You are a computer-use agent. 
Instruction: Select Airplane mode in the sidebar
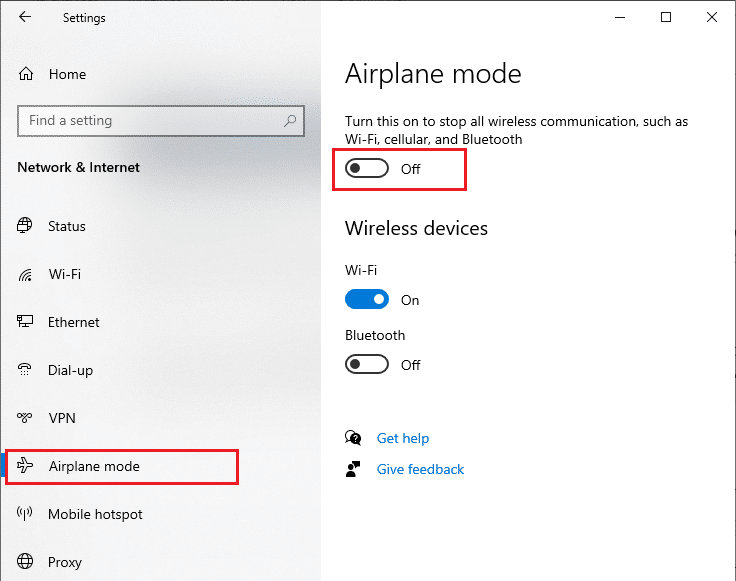[122, 466]
